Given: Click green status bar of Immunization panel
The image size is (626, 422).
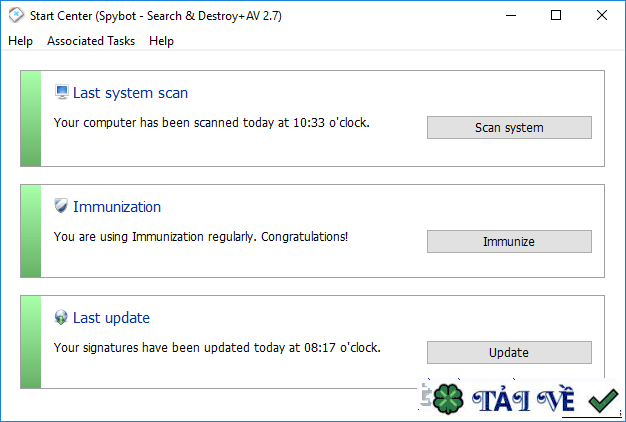Looking at the screenshot, I should click(x=31, y=231).
